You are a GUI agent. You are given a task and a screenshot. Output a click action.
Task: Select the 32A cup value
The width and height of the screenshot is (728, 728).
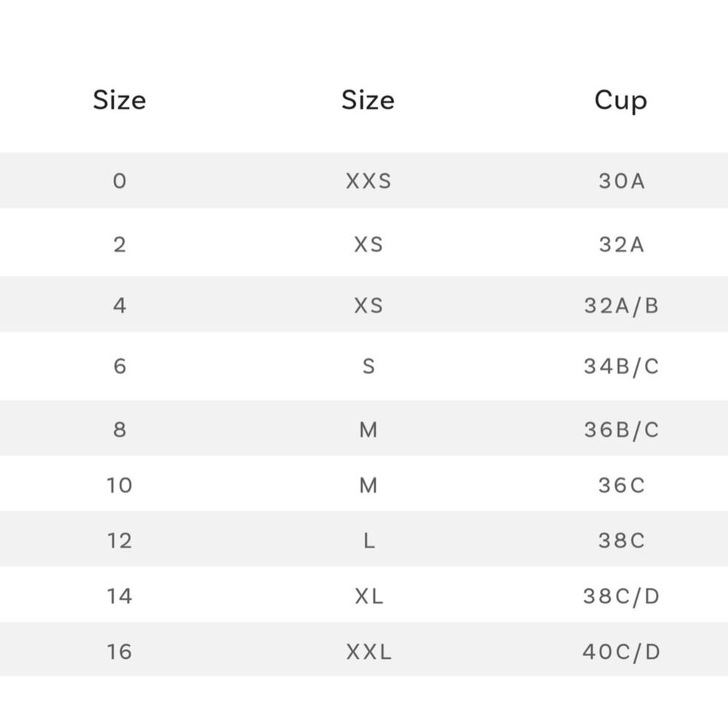(x=622, y=245)
